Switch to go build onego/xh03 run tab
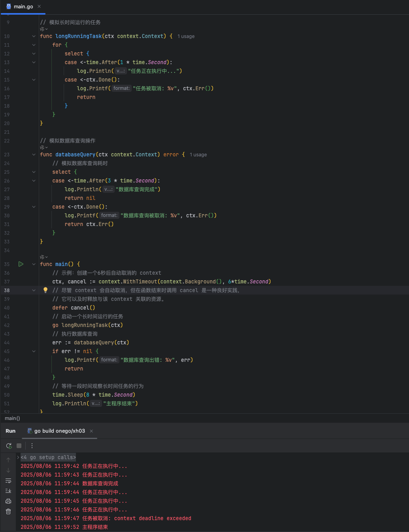The height and width of the screenshot is (532, 409). (x=59, y=431)
